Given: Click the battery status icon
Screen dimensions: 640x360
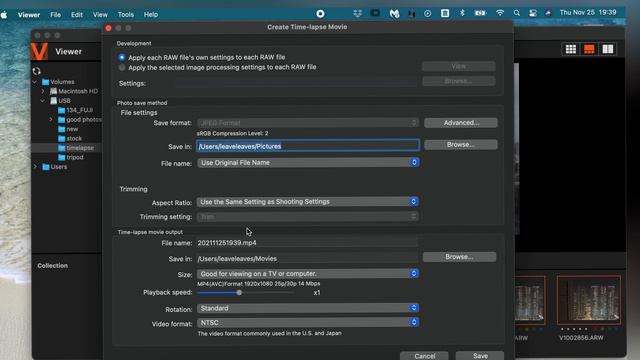Looking at the screenshot, I should tap(480, 13).
